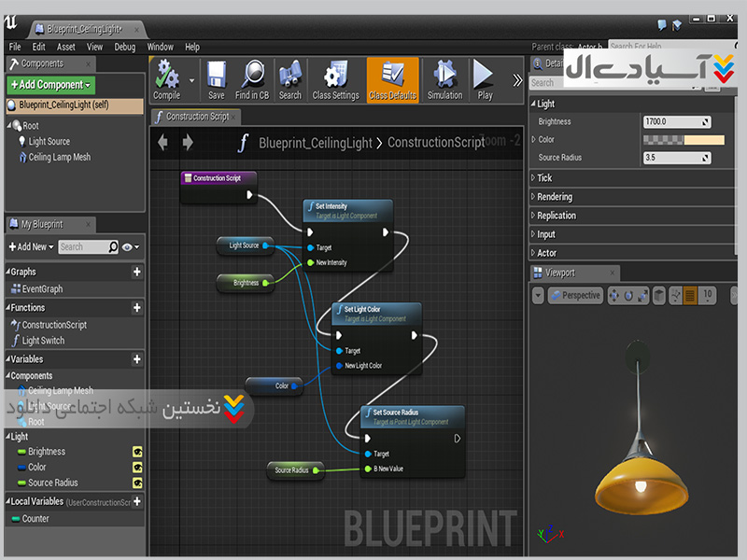Click the Compile toolbar icon
Screen dimensions: 747x560
pyautogui.click(x=166, y=76)
